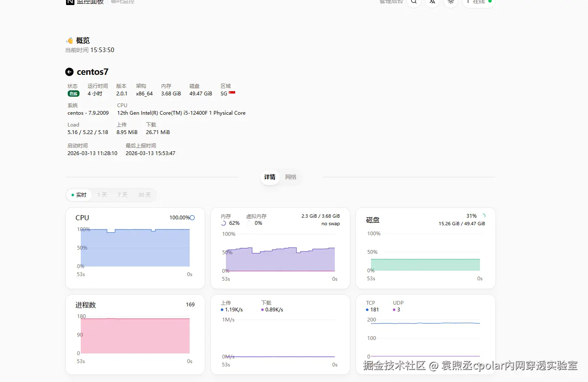
Task: Click the memory total 3.68 GiB value
Action: [x=171, y=94]
